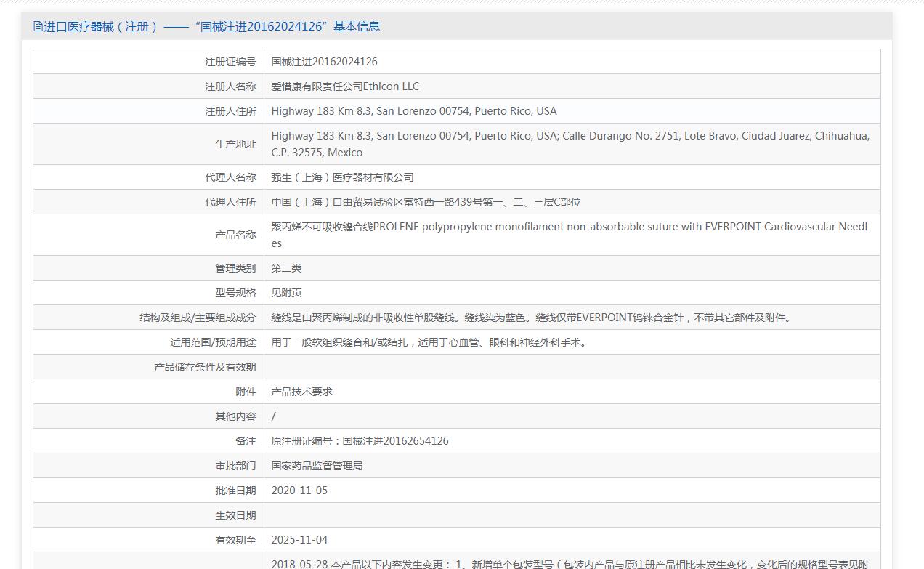Click the 管理类别 value 第二类
This screenshot has height=569, width=924.
(286, 268)
